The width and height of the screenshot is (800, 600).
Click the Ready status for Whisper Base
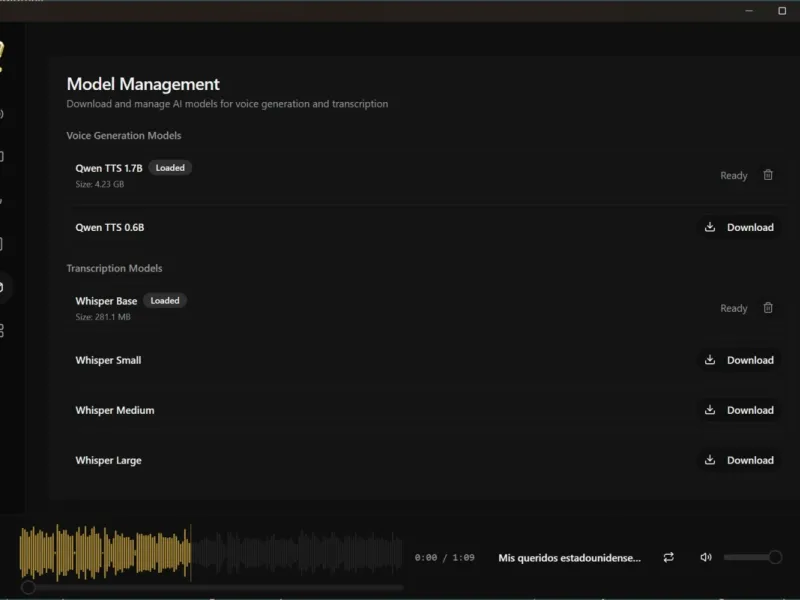pos(734,308)
